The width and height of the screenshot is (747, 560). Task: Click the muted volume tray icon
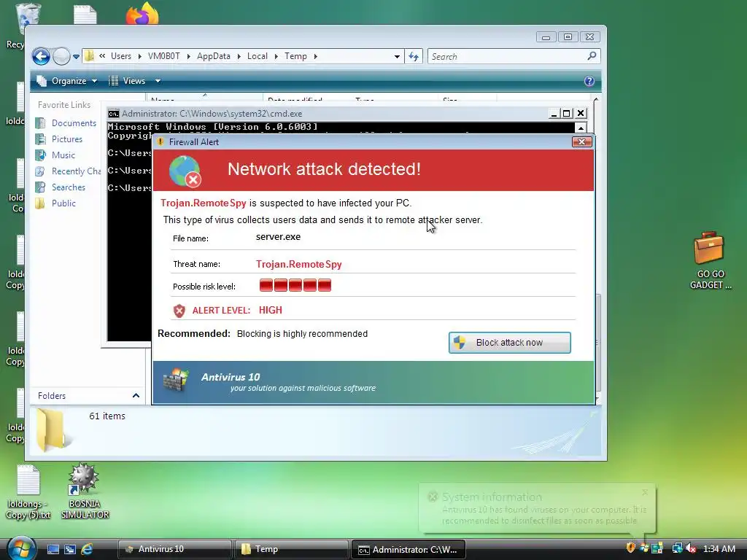[x=692, y=548]
